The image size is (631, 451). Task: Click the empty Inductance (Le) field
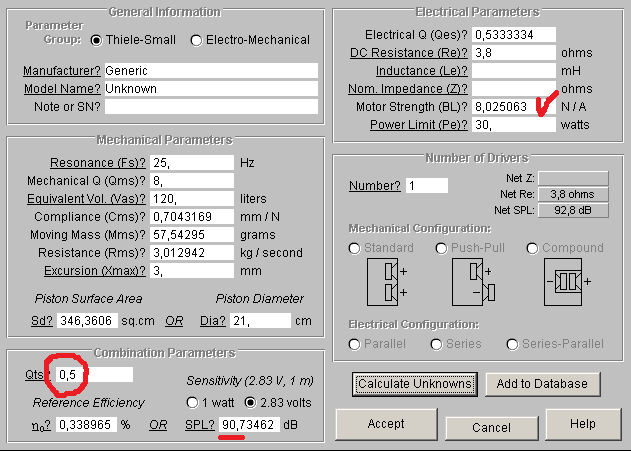(x=514, y=71)
